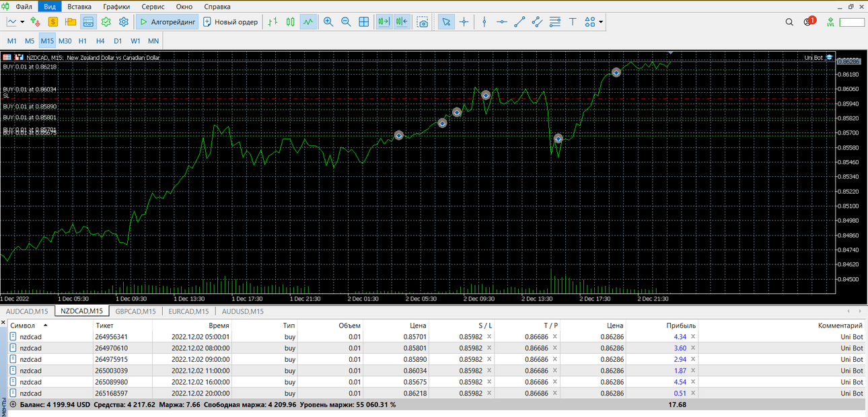The image size is (868, 417).
Task: Start Алготрейдинг button
Action: pos(167,22)
